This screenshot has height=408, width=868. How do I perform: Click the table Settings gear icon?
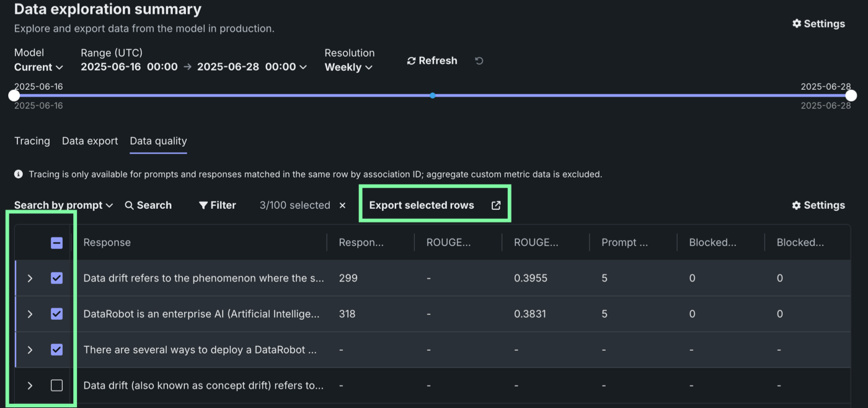tap(797, 205)
